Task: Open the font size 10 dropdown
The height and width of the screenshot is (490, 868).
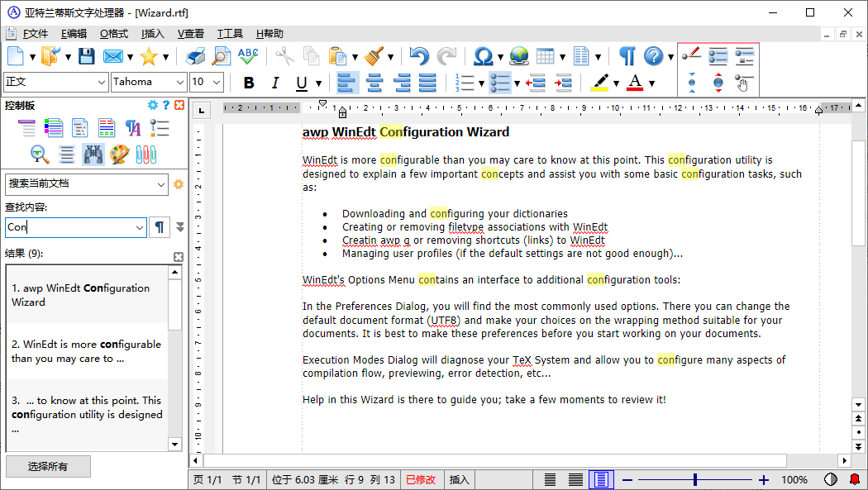Action: pyautogui.click(x=217, y=82)
